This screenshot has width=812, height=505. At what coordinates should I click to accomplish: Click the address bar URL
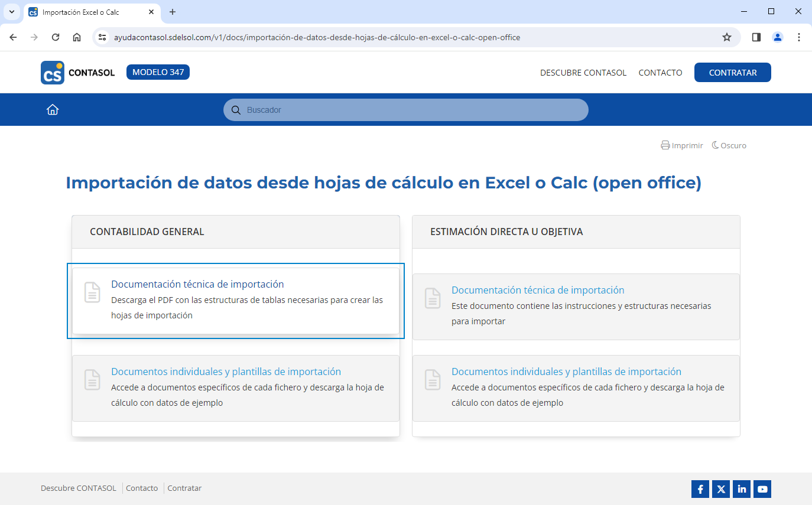317,37
